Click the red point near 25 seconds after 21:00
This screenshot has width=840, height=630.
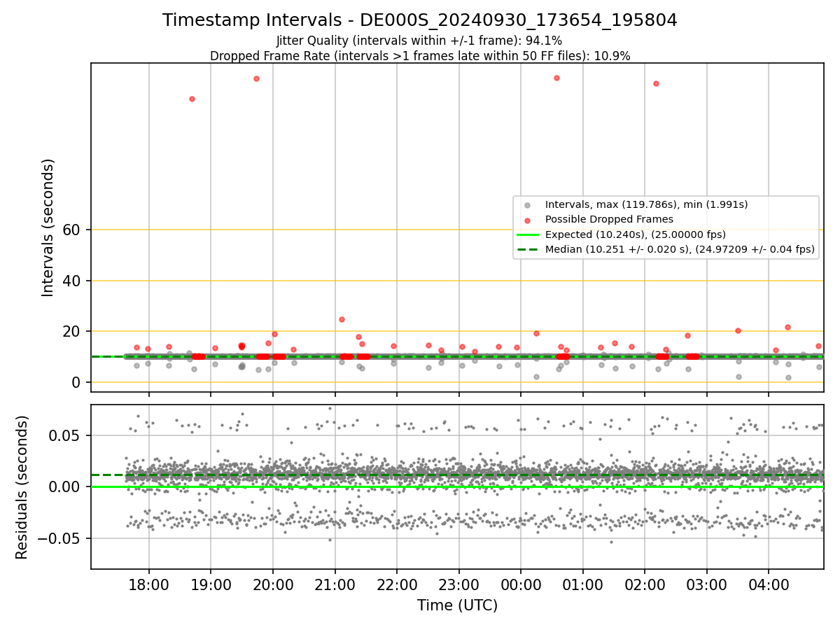coord(342,319)
